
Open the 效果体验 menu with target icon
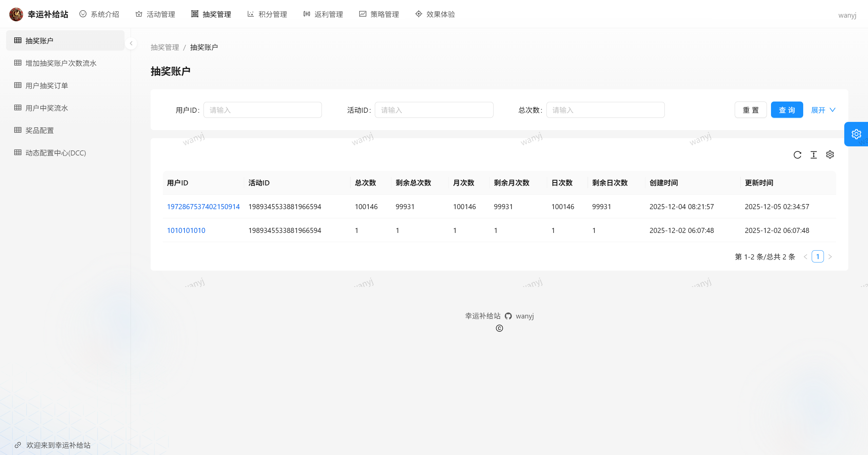click(435, 14)
